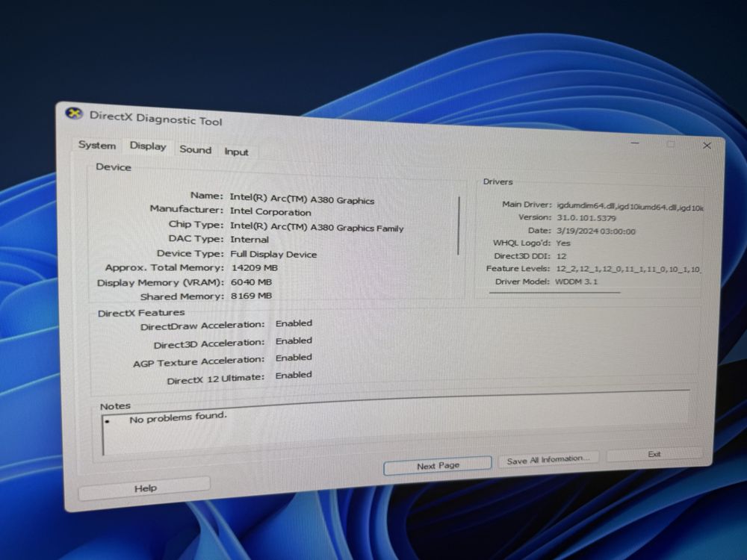
Task: Click the Next Page button
Action: [x=438, y=466]
